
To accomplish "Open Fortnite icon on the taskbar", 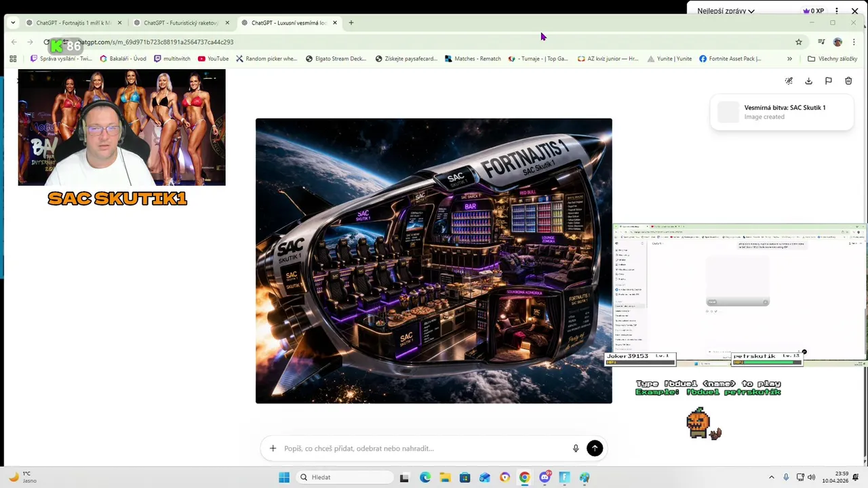I will pos(564,477).
